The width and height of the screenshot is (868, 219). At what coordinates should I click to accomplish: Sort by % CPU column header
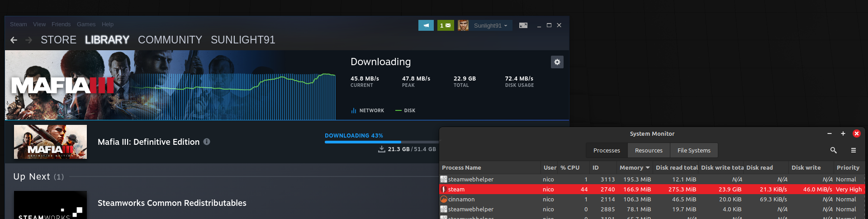point(574,168)
